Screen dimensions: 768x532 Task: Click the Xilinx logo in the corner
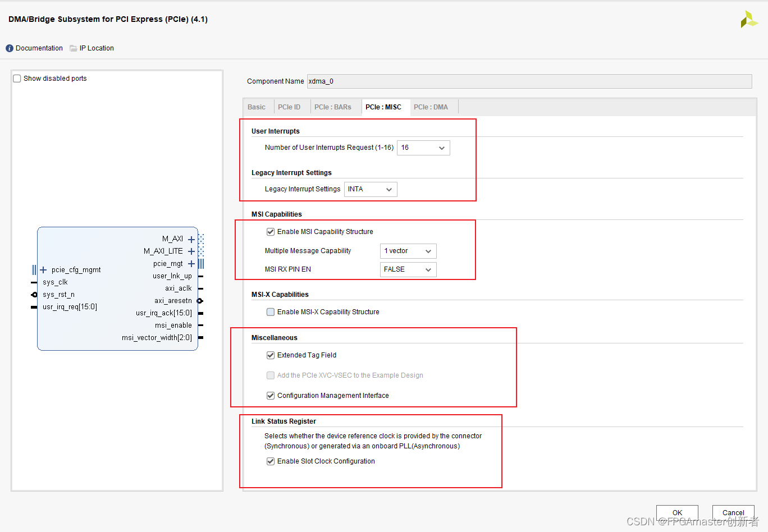(x=749, y=19)
